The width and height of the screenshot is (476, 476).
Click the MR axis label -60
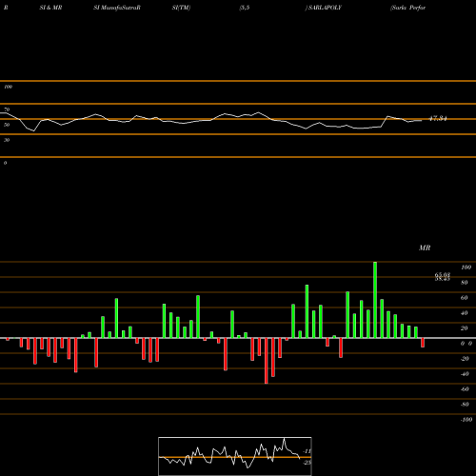(465, 389)
